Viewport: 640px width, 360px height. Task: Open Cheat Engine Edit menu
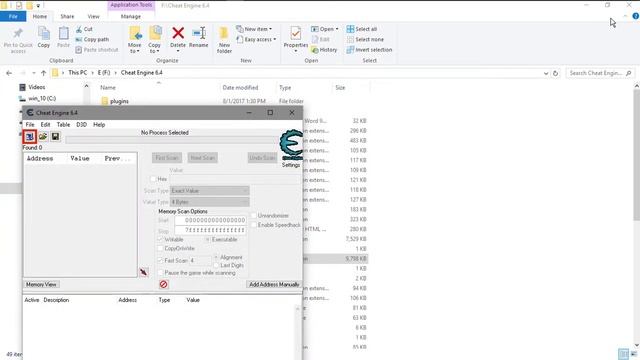click(45, 124)
